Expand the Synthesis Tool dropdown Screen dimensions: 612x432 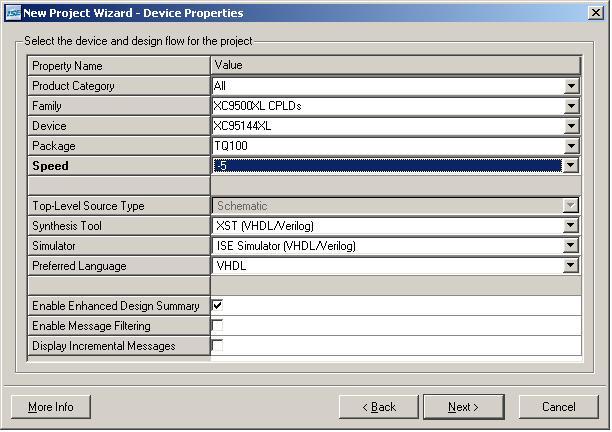click(x=571, y=225)
